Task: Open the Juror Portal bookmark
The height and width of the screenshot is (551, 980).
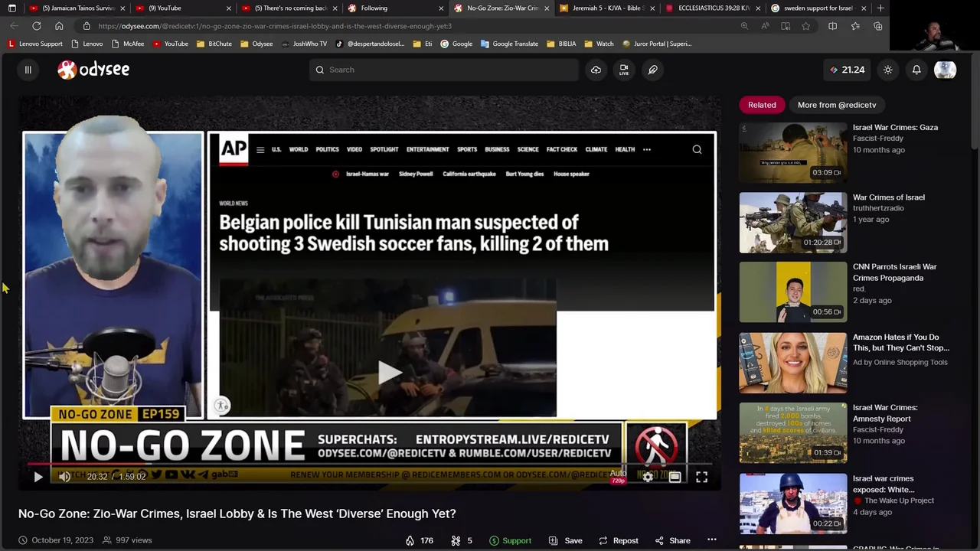Action: pos(657,44)
